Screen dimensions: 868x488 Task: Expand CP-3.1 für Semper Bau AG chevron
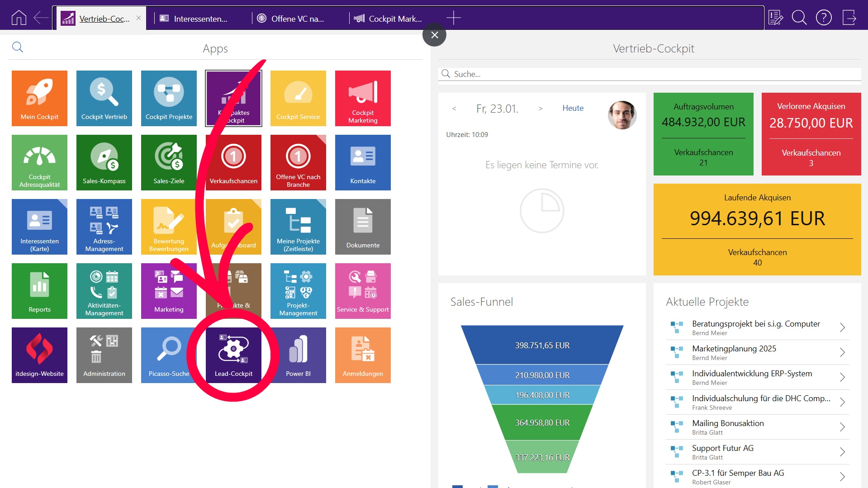pos(842,477)
